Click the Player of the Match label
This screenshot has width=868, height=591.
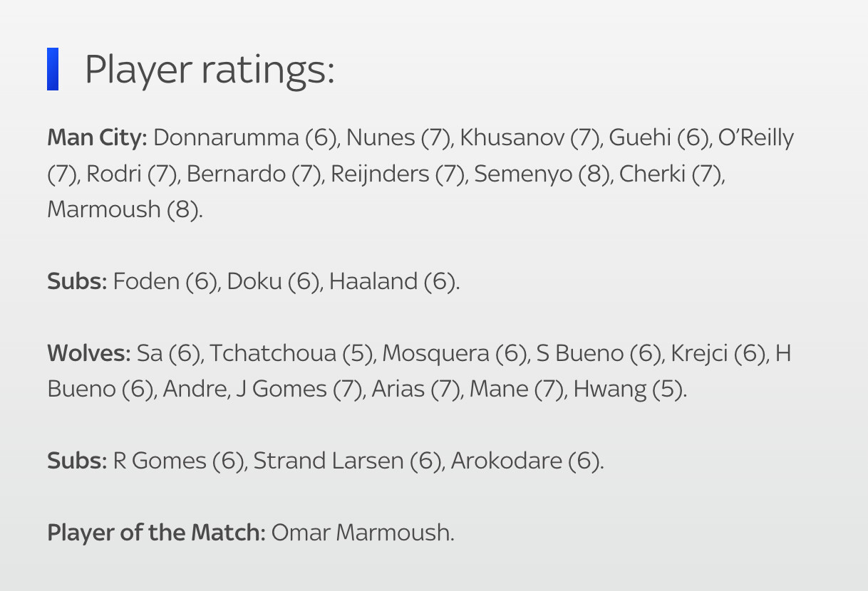tap(156, 532)
